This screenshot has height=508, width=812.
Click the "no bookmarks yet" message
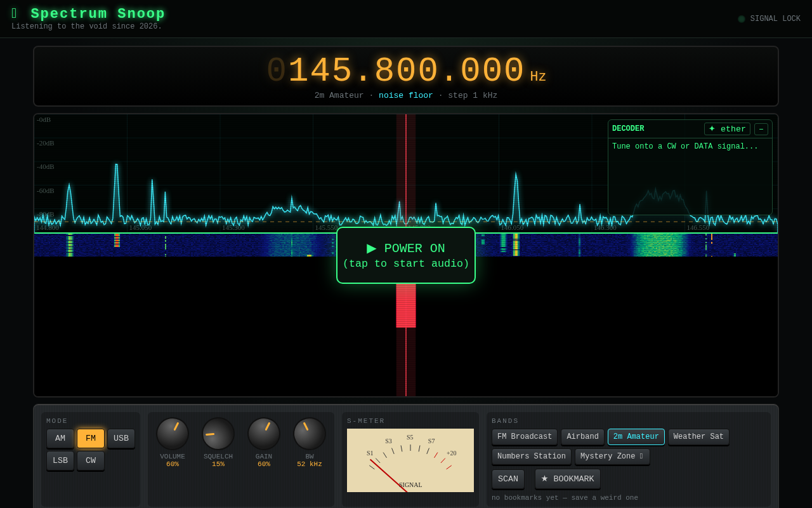pyautogui.click(x=565, y=498)
